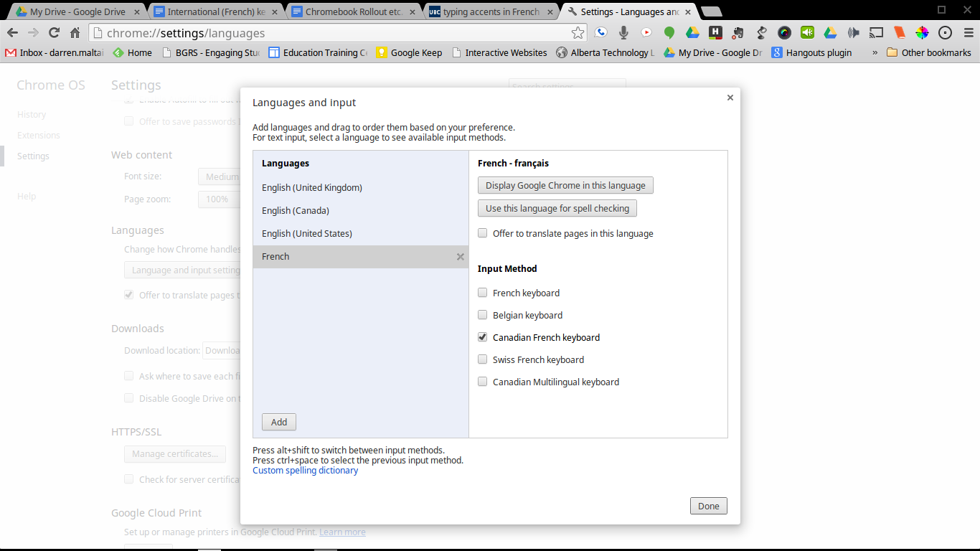Open the Custom spelling dictionary link
Screen dimensions: 980x551
(306, 471)
